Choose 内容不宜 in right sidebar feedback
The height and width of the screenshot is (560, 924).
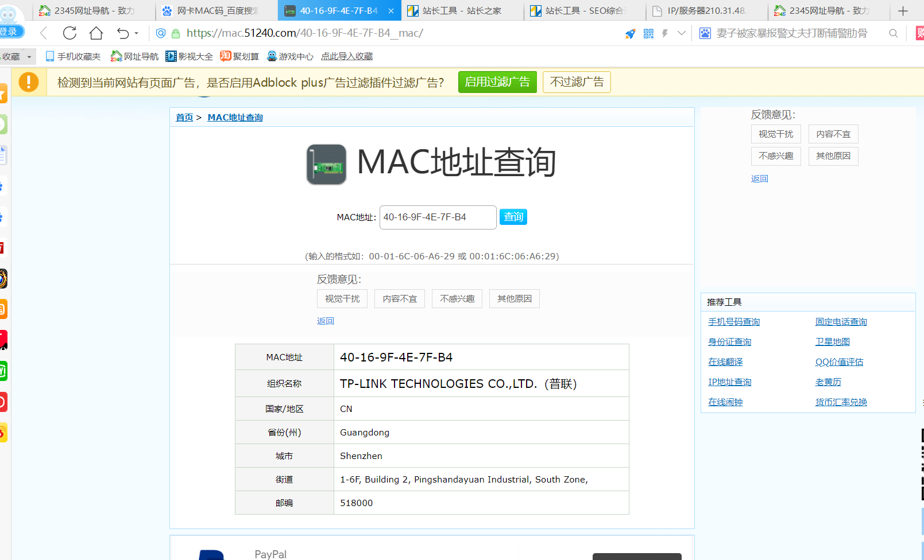[833, 134]
